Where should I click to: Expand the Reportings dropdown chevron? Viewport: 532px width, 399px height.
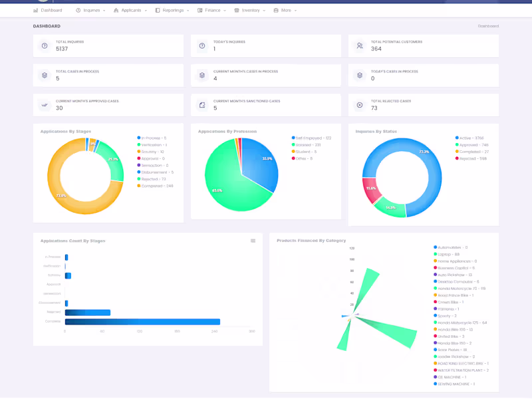[188, 11]
